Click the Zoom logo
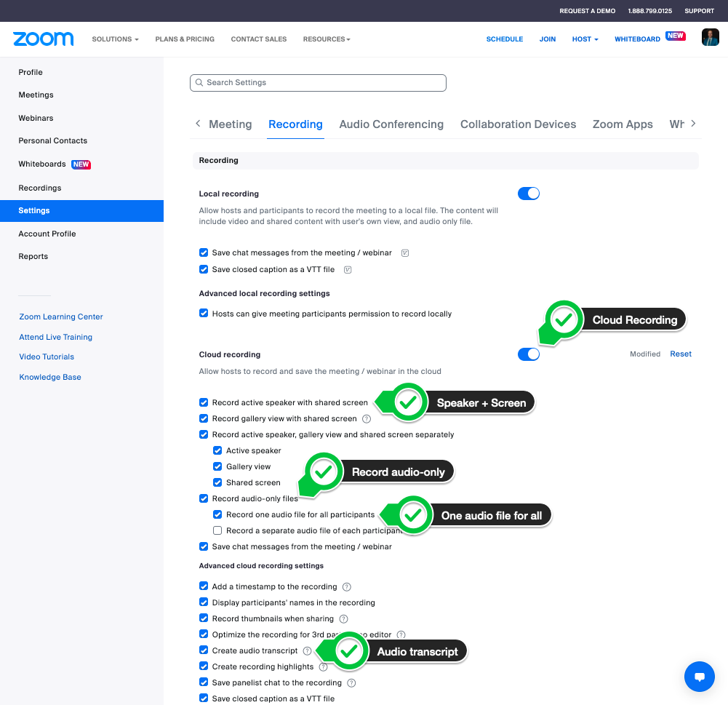Image resolution: width=728 pixels, height=705 pixels. point(44,39)
